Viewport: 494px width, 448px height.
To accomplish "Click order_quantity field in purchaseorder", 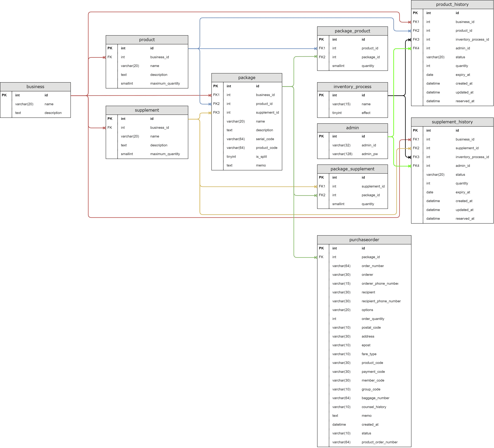I will click(373, 319).
